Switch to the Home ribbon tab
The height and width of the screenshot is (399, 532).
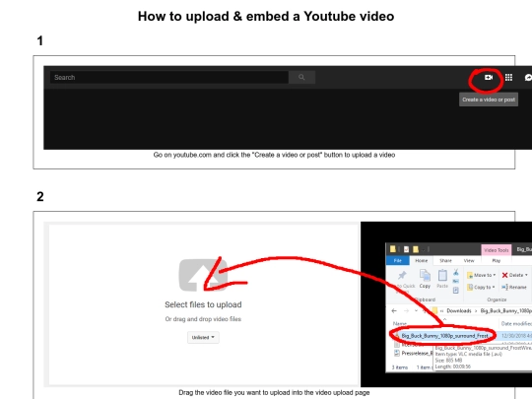click(422, 260)
